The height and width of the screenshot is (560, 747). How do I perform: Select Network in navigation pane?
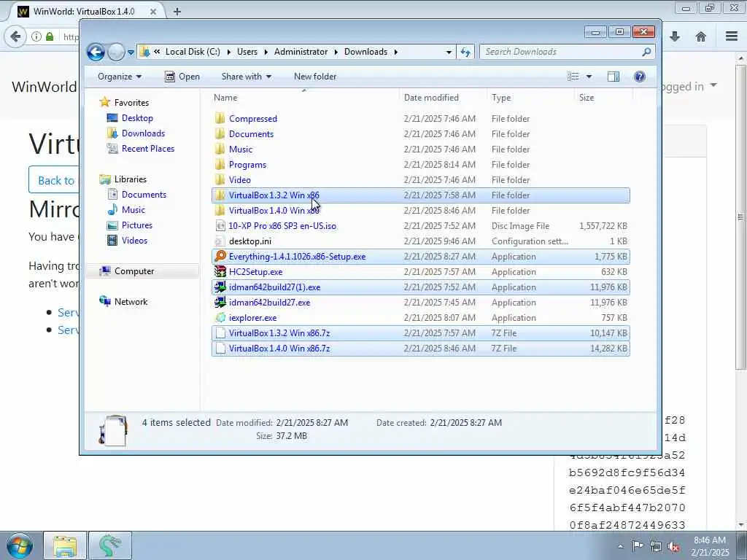tap(131, 301)
